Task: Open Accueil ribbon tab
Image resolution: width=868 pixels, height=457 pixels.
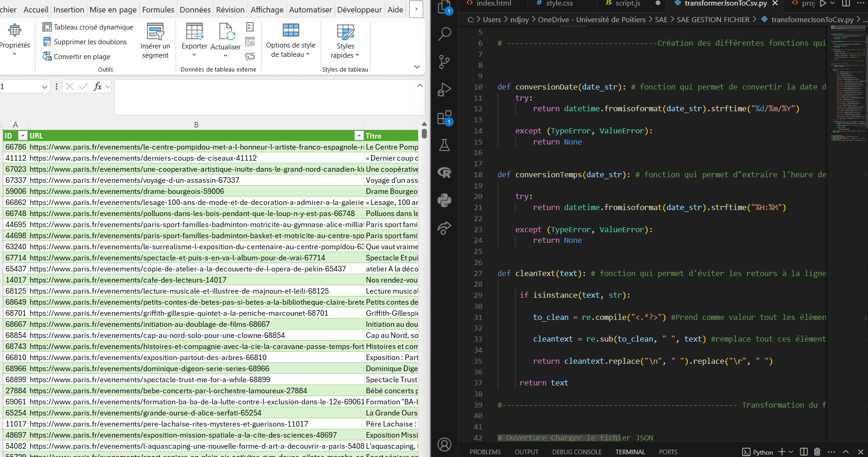Action: [36, 10]
